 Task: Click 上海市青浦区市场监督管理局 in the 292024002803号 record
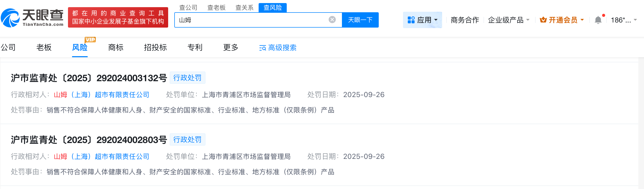coord(246,157)
